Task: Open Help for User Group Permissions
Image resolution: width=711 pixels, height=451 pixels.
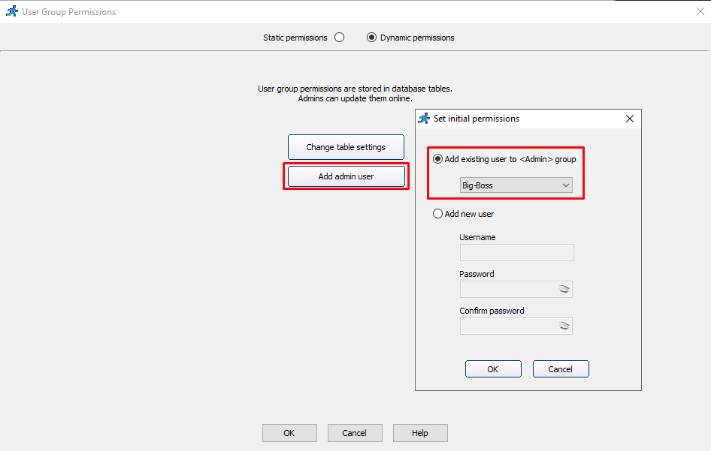Action: [420, 433]
